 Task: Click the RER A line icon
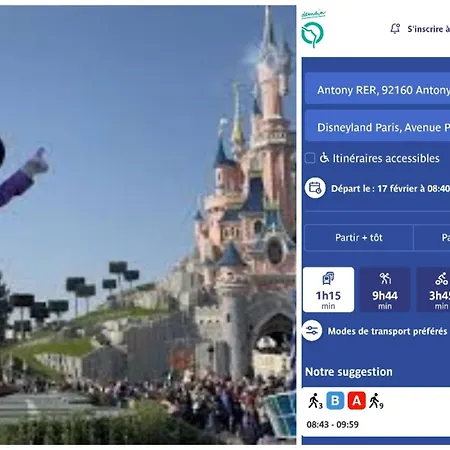coord(357,401)
